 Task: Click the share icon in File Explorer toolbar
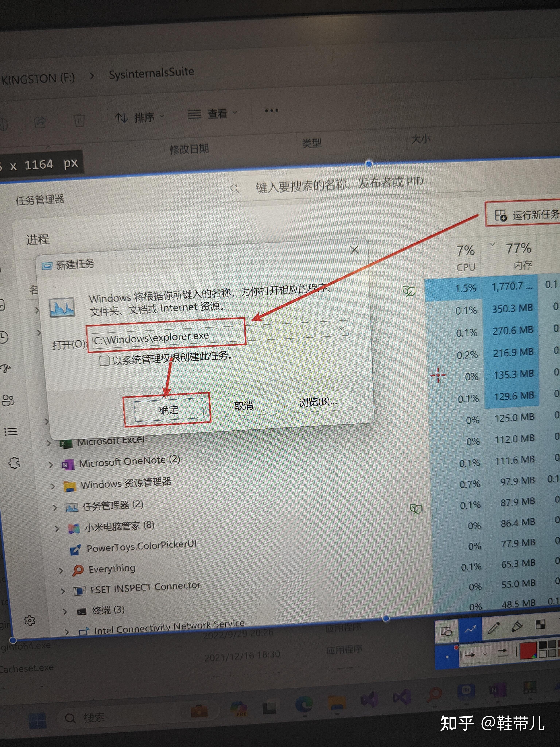40,122
